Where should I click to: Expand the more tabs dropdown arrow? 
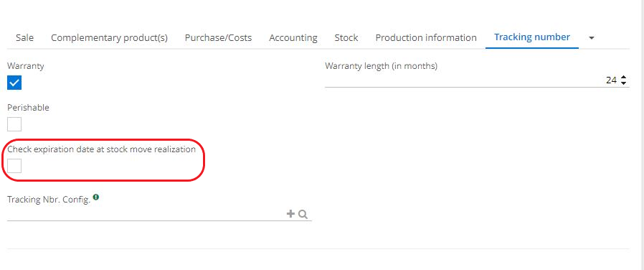[592, 38]
